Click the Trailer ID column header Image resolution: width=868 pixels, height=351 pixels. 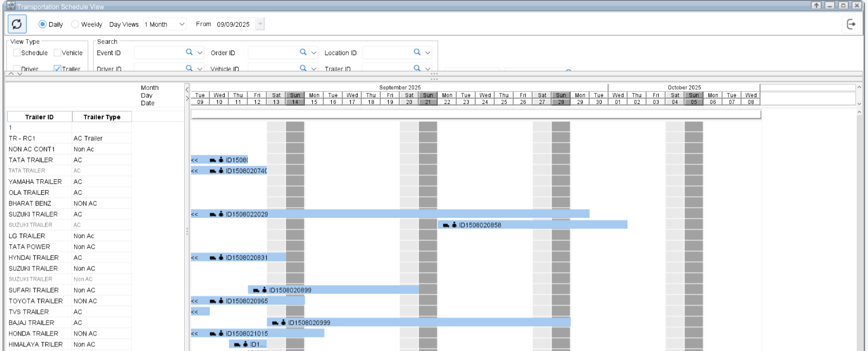40,117
